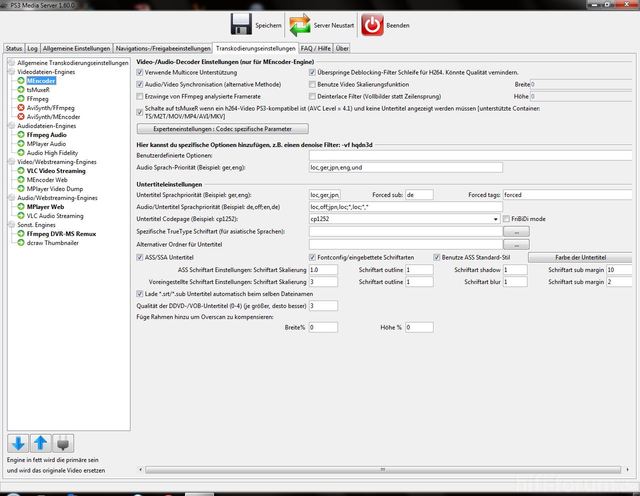Select Allgemeine Transkodierungseinstellungen tree item
Screen dimensions: 640x496
[73, 63]
